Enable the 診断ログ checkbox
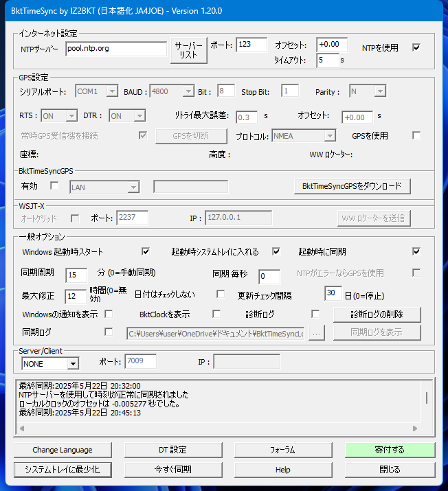The width and height of the screenshot is (448, 491). click(315, 314)
